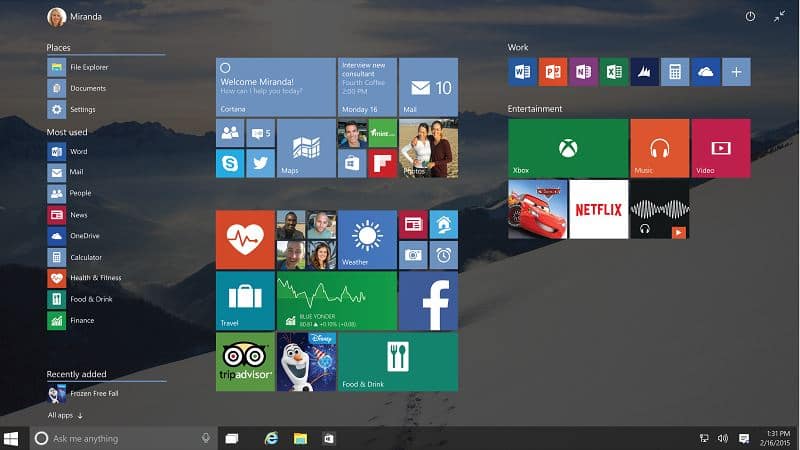The height and width of the screenshot is (450, 800).
Task: Open Settings from Places list
Action: 82,109
